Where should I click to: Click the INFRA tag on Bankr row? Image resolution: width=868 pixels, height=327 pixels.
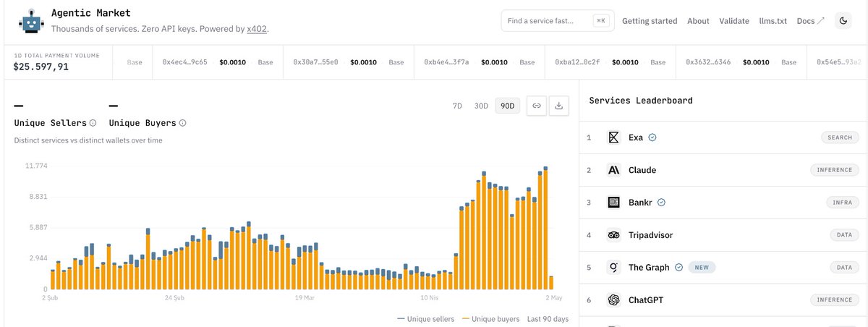(841, 203)
